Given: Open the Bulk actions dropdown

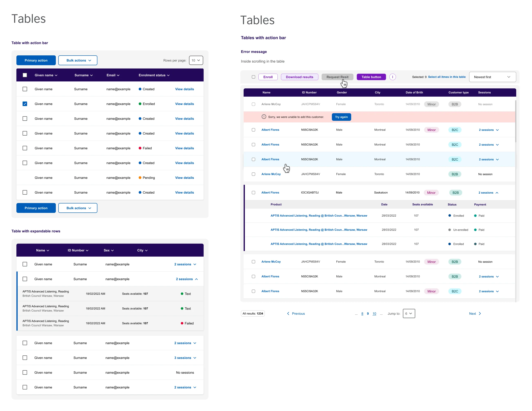Looking at the screenshot, I should pos(78,60).
